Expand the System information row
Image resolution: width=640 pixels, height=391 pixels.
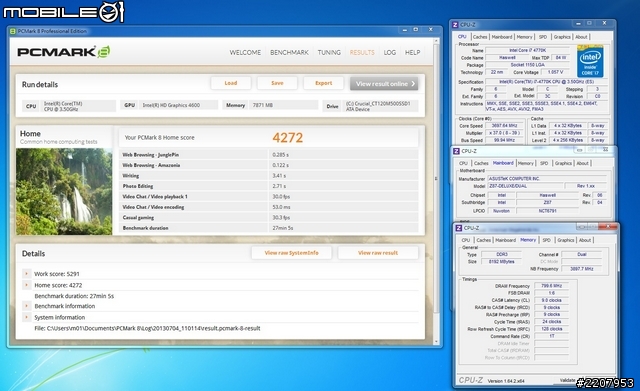pos(26,317)
